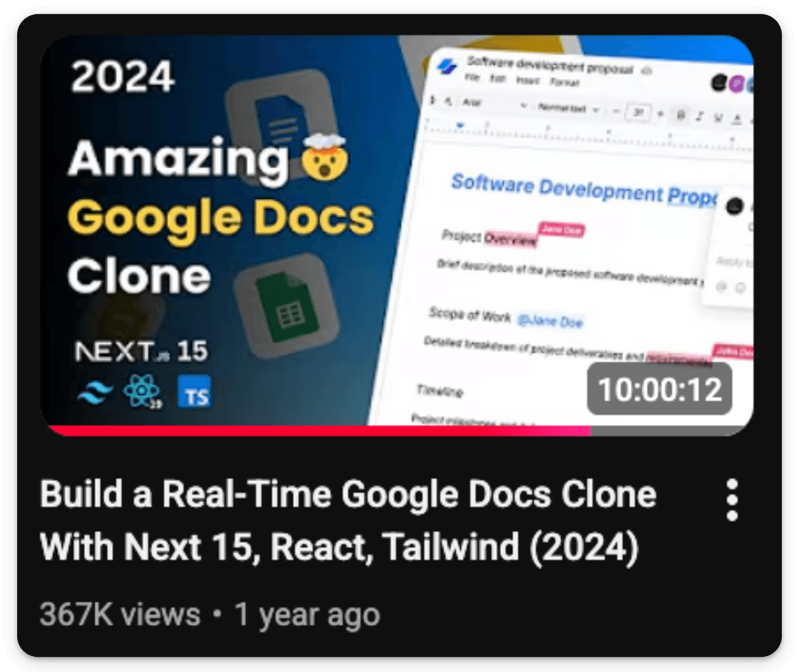Click the yellow 'Google Docs' thumbnail text

coord(221,219)
